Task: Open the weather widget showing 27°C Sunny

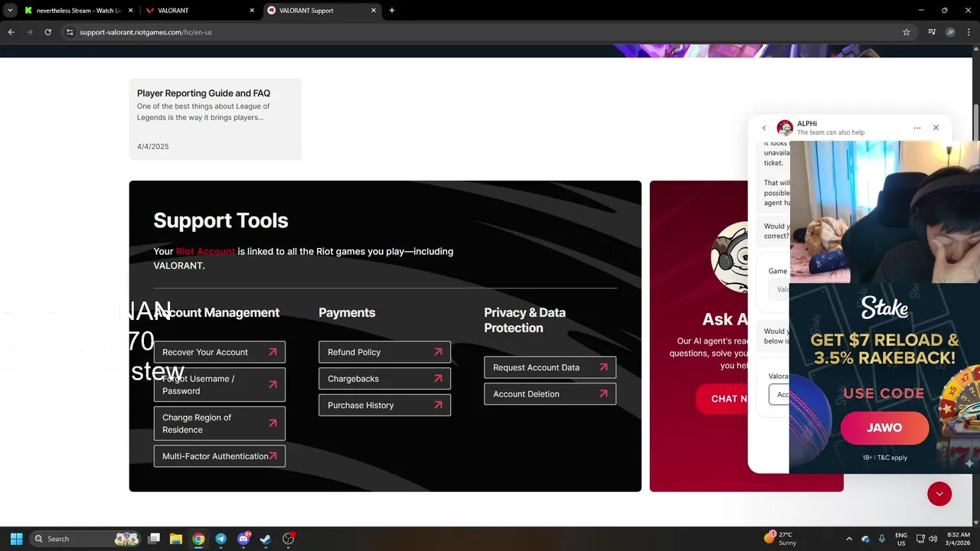Action: pyautogui.click(x=781, y=539)
